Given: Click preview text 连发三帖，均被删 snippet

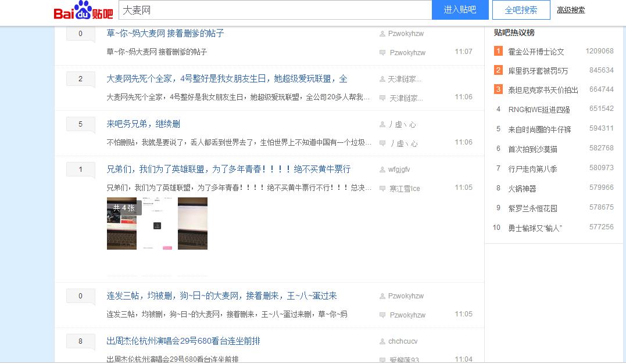Looking at the screenshot, I should point(227,314).
